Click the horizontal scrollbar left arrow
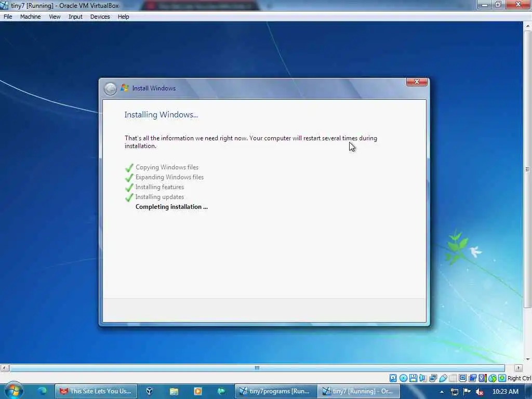532x399 pixels. coord(5,368)
